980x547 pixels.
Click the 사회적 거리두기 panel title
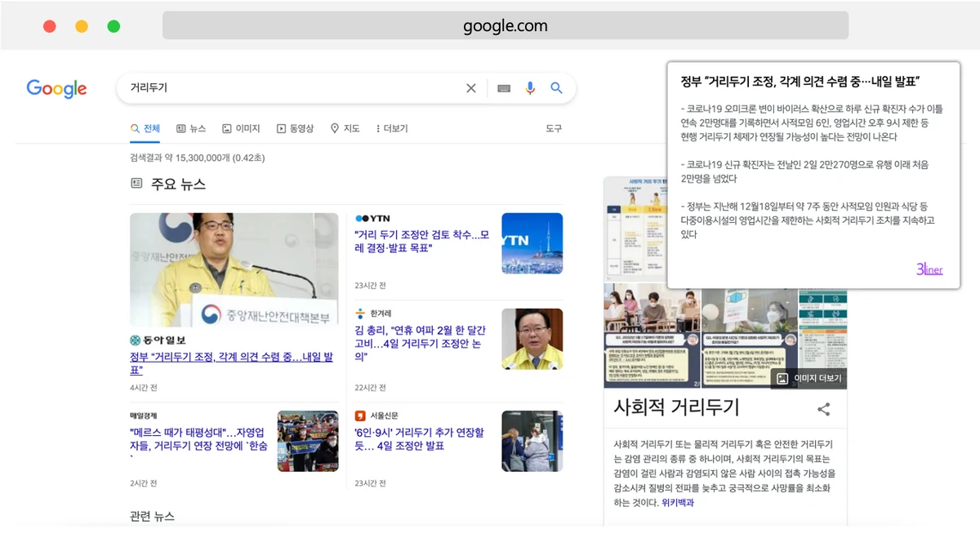(676, 407)
